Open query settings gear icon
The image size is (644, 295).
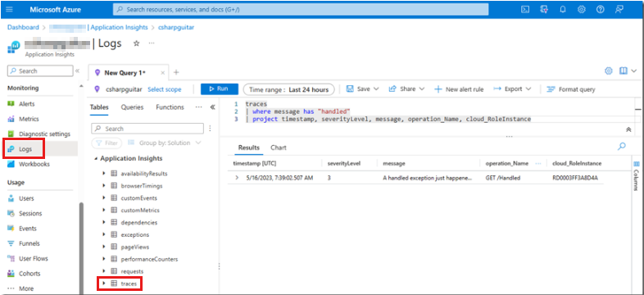pos(608,70)
